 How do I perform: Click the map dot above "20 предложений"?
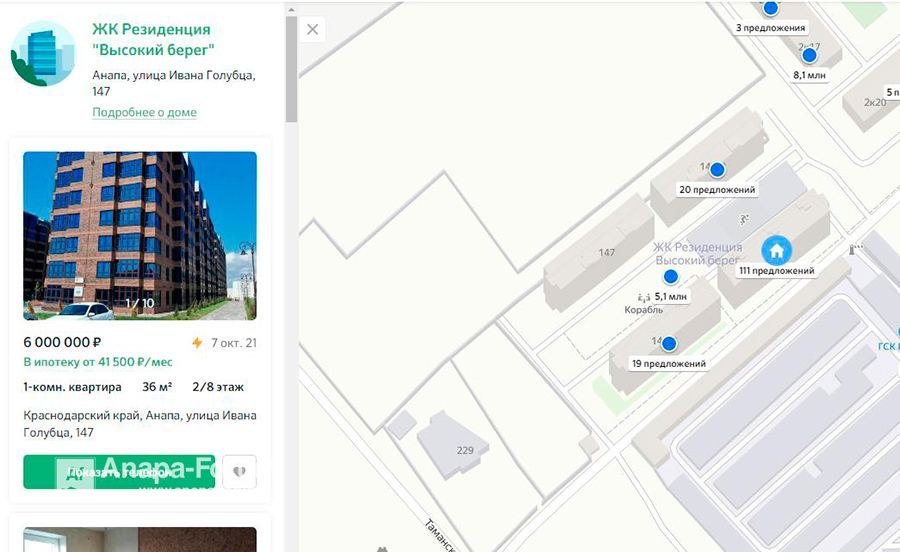(x=717, y=170)
